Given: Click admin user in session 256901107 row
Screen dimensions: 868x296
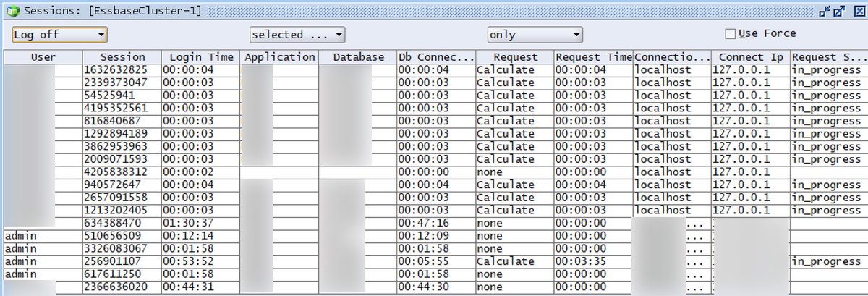Looking at the screenshot, I should (20, 261).
